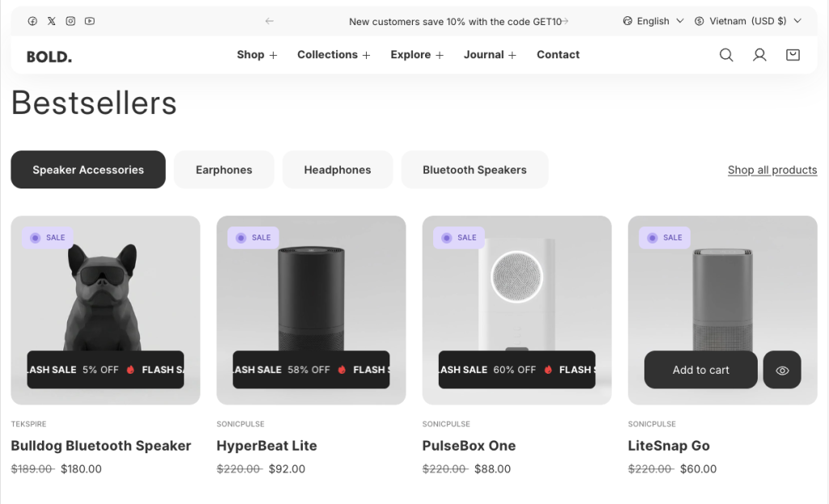Click the user account icon
This screenshot has width=829, height=504.
pos(759,55)
